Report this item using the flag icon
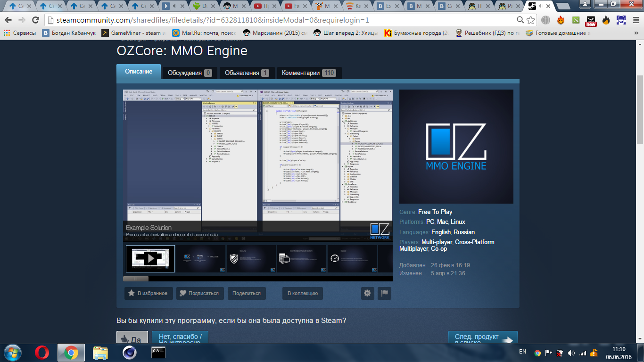The width and height of the screenshot is (644, 362). pos(384,293)
